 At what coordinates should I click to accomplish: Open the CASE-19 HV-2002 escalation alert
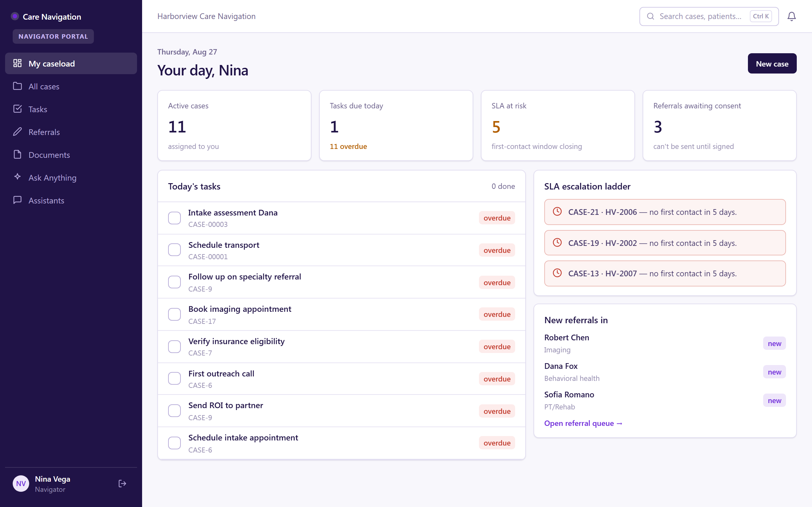pos(665,243)
